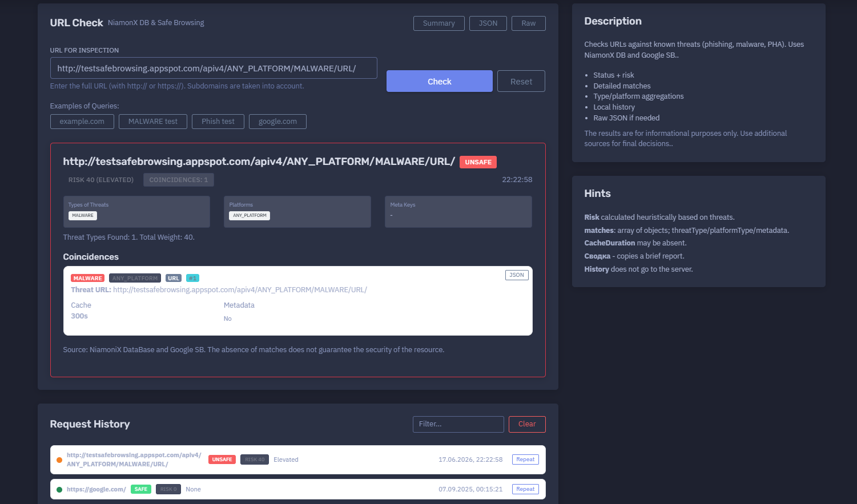The height and width of the screenshot is (504, 857).
Task: Click the '17.06.2026, 22:22:58' history timestamp
Action: 470,459
